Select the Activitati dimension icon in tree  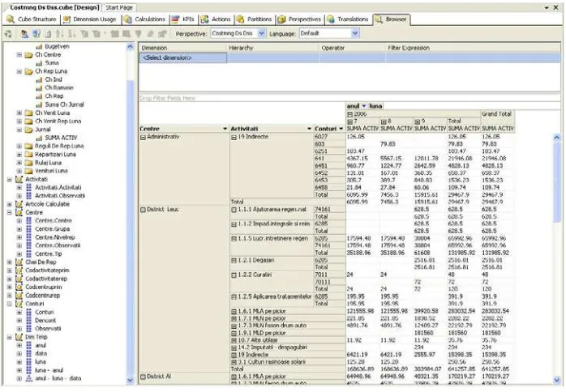(19, 179)
